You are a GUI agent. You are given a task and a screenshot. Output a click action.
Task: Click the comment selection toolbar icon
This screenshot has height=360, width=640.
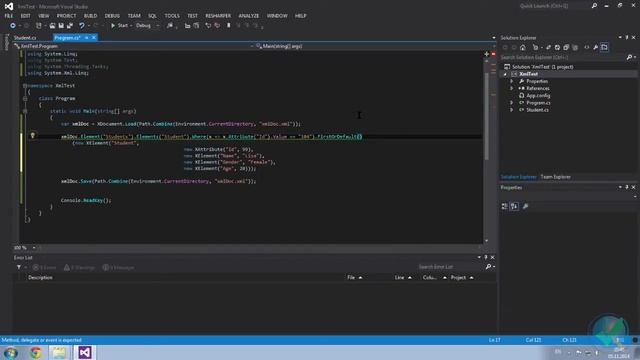(208, 26)
